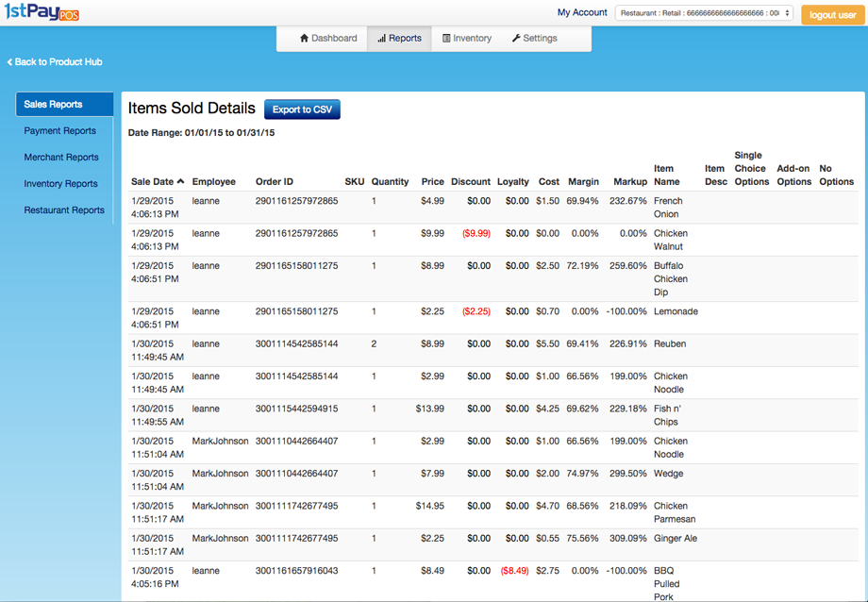This screenshot has height=602, width=868.
Task: Click the 75.56% margin for Ginger Ale
Action: [582, 539]
